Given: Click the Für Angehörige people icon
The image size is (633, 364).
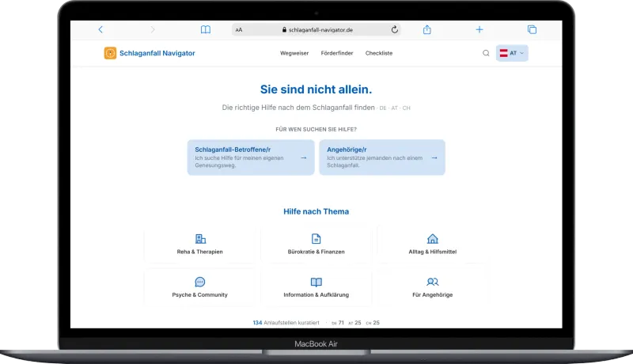Looking at the screenshot, I should click(x=432, y=282).
